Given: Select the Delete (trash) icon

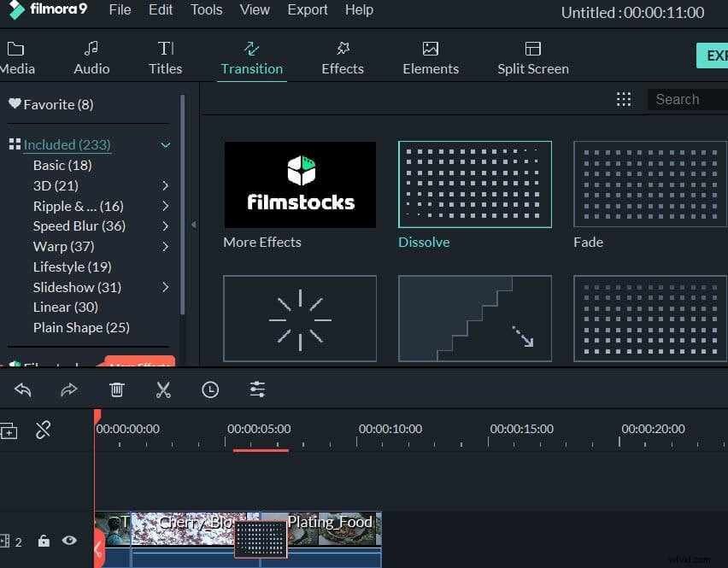Looking at the screenshot, I should [x=117, y=389].
